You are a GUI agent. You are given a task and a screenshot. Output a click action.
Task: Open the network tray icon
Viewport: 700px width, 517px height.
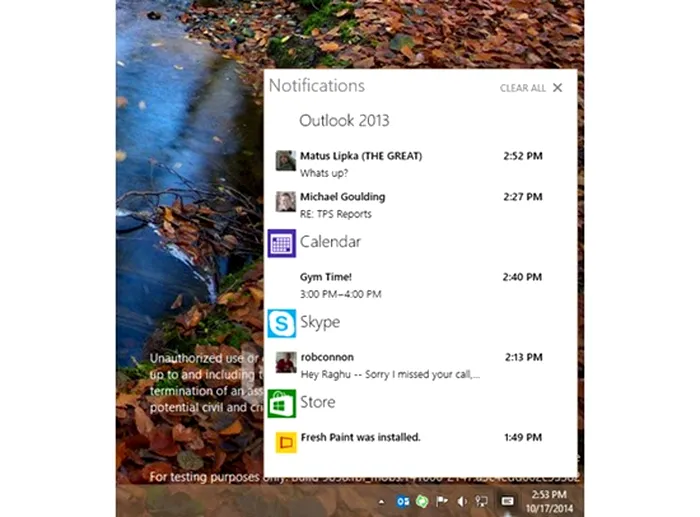click(482, 501)
